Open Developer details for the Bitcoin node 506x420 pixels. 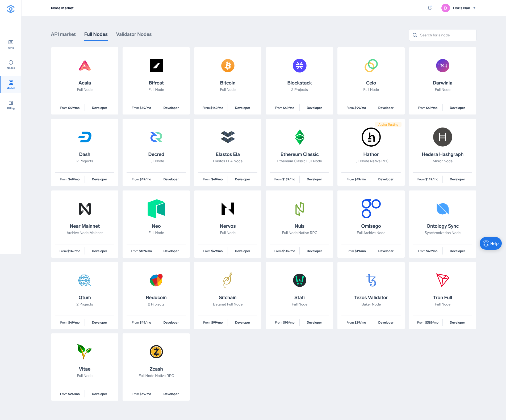point(242,108)
